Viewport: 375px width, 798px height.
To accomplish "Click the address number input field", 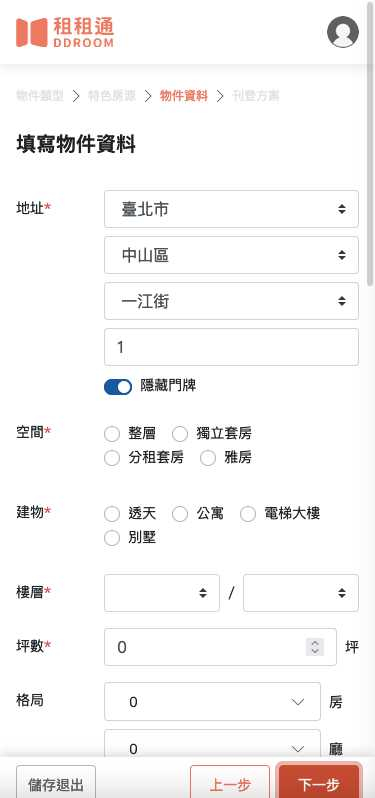I will click(x=232, y=347).
